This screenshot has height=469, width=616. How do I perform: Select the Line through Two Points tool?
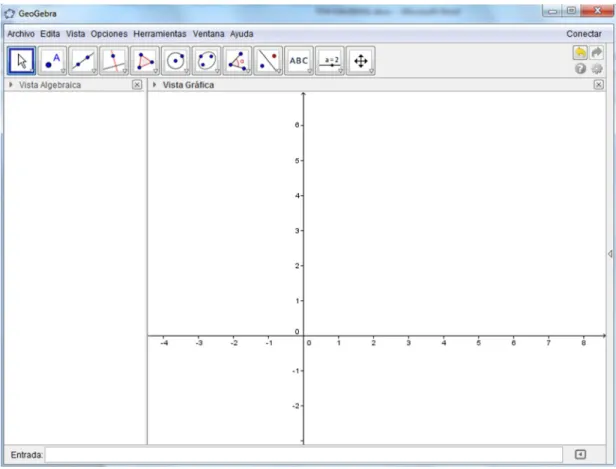[83, 60]
